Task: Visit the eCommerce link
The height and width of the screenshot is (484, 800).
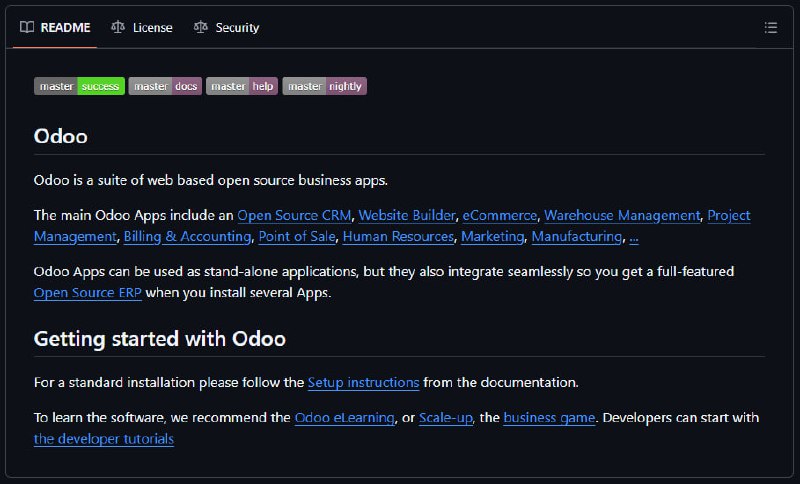Action: click(499, 215)
